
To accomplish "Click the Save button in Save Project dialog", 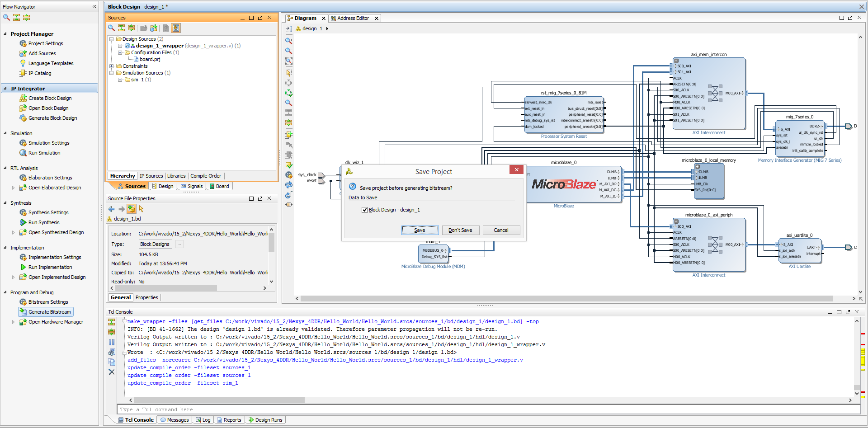I will coord(420,230).
